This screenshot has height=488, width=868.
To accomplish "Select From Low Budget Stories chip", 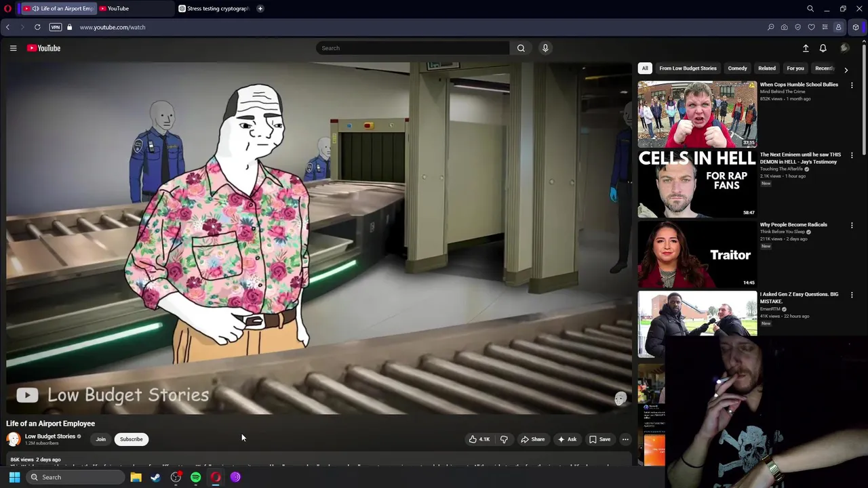I will point(688,68).
